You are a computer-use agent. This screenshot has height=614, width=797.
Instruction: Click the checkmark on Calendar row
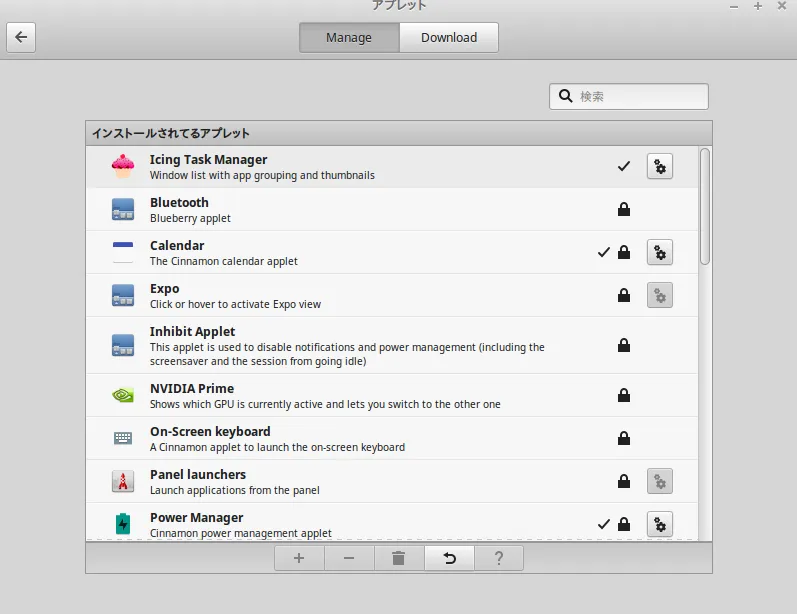[x=603, y=252]
